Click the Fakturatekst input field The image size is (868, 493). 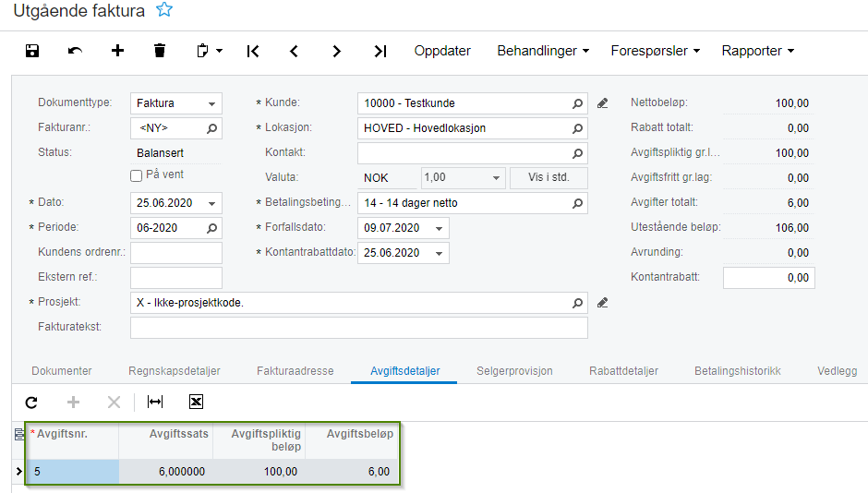point(359,328)
